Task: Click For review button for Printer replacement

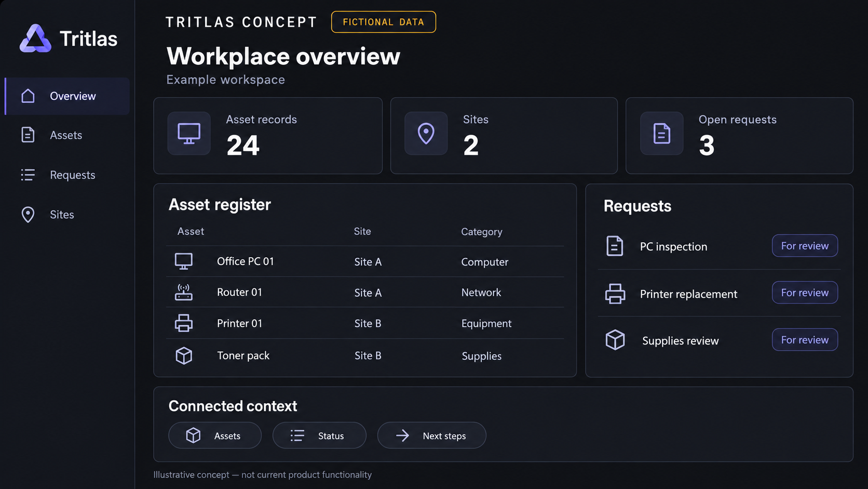Action: point(805,293)
